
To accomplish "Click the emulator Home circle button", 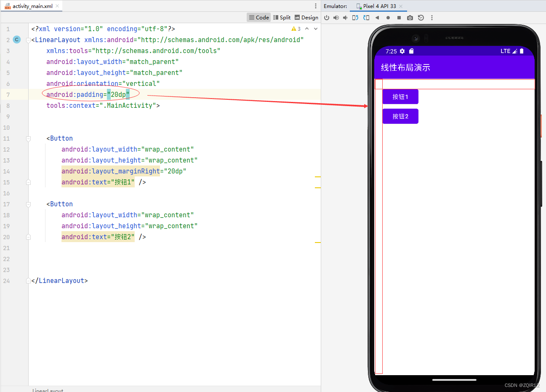I will tap(388, 18).
